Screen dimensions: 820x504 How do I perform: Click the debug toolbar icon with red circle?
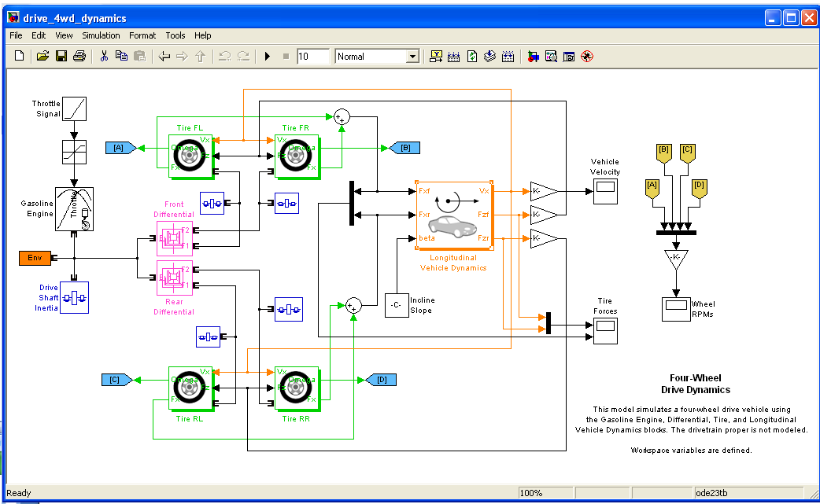[587, 57]
